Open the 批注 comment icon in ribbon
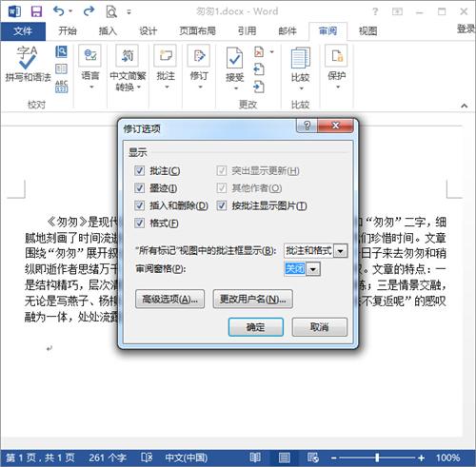This screenshot has height=467, width=476. coord(166,55)
